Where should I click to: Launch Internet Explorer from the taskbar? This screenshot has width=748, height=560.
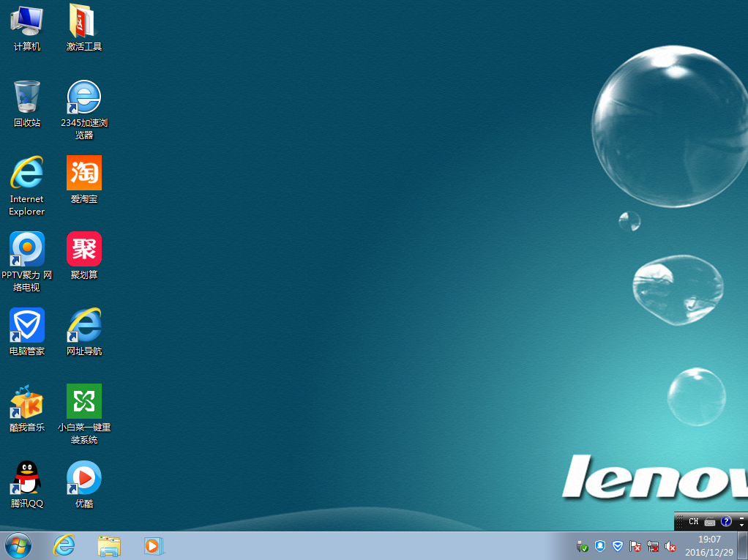[x=64, y=545]
